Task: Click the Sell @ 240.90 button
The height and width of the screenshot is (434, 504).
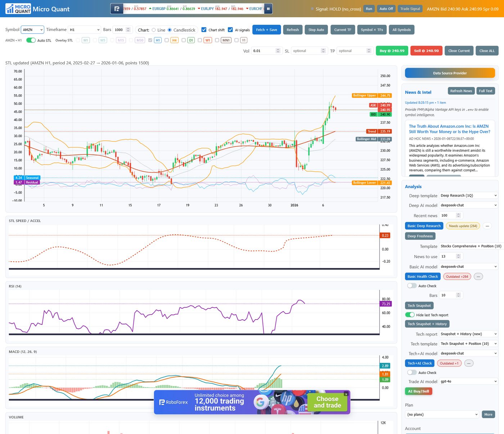Action: [x=426, y=51]
